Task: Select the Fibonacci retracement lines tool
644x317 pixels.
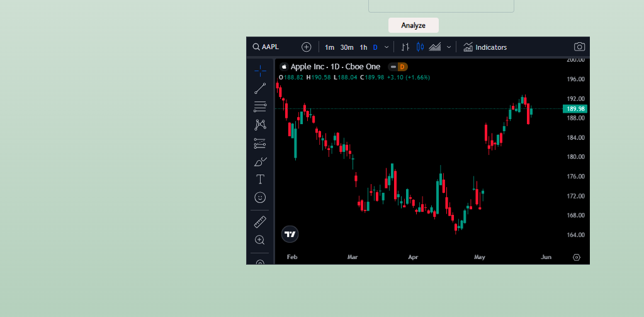Action: point(260,107)
